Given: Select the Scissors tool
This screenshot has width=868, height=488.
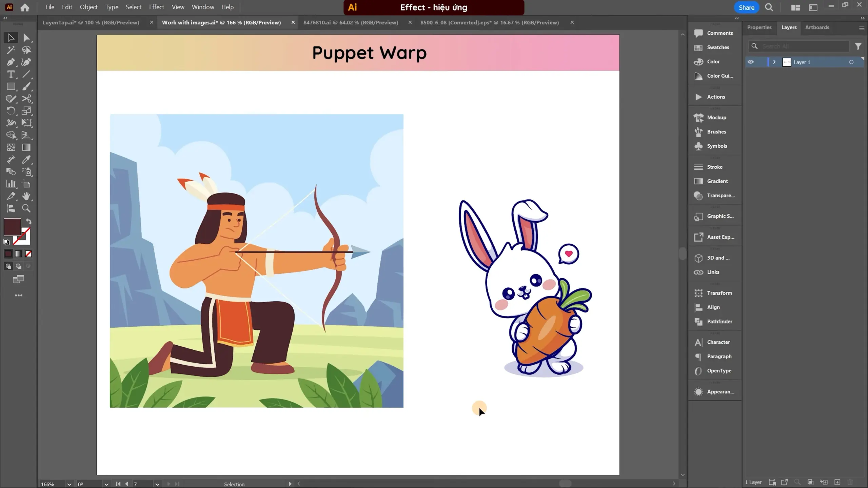Looking at the screenshot, I should [26, 99].
